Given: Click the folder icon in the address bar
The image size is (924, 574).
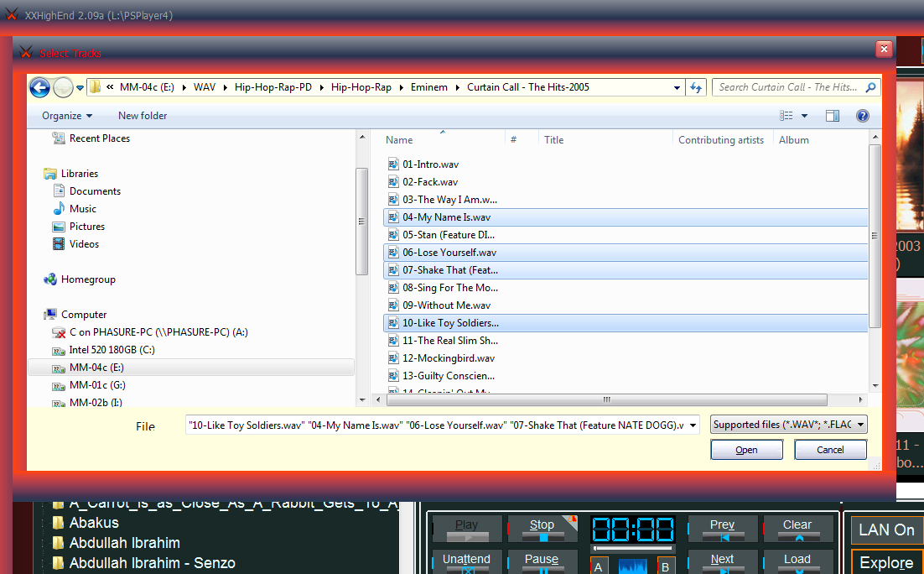Looking at the screenshot, I should click(x=94, y=87).
